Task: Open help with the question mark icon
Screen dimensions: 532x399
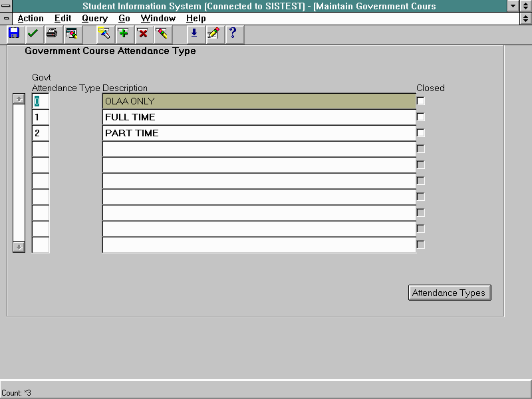Action: click(232, 33)
